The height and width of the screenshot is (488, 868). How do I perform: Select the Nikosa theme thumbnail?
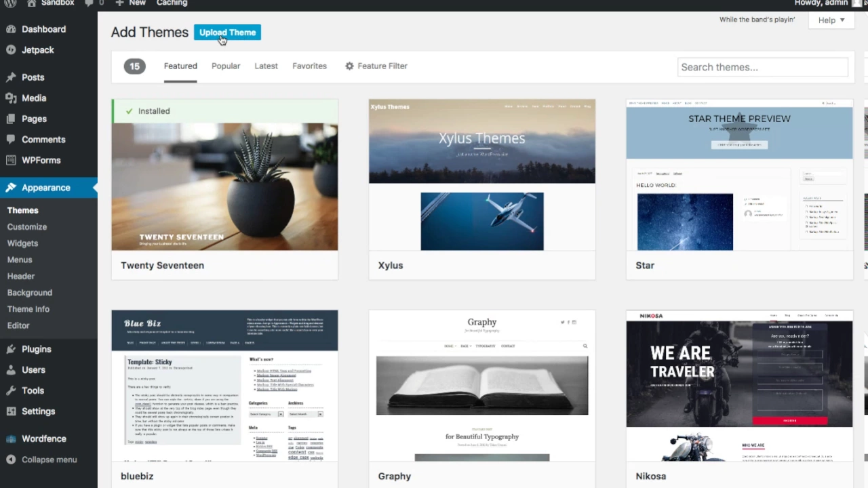(x=739, y=386)
